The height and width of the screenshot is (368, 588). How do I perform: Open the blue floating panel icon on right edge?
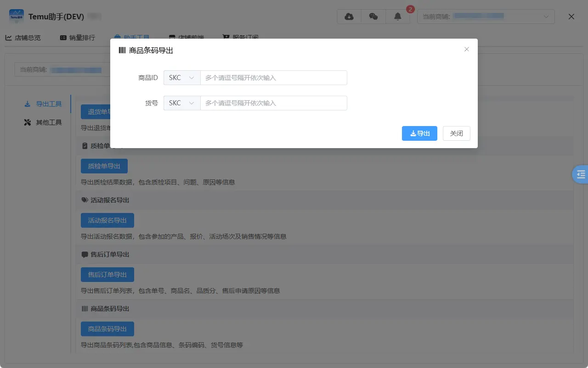click(x=581, y=174)
